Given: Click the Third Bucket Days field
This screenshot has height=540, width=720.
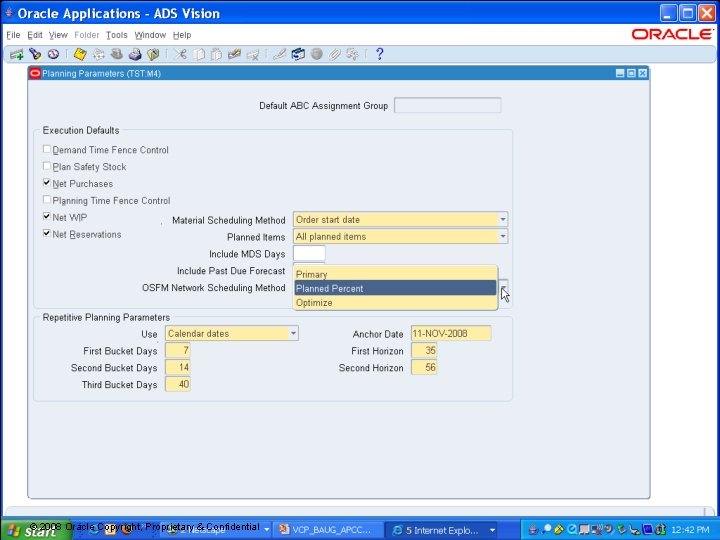Looking at the screenshot, I should point(178,384).
